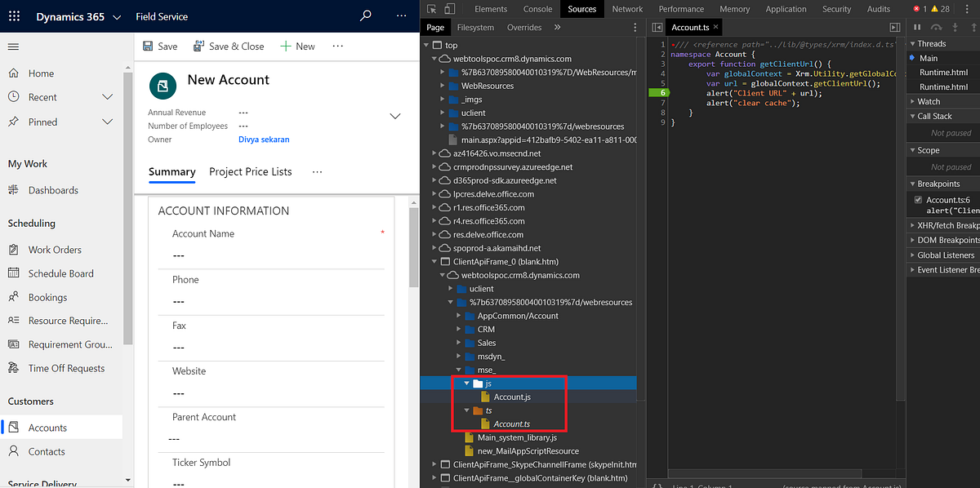This screenshot has height=488, width=980.
Task: Open the Dynamics 365 app launcher waffle
Action: coord(13,16)
